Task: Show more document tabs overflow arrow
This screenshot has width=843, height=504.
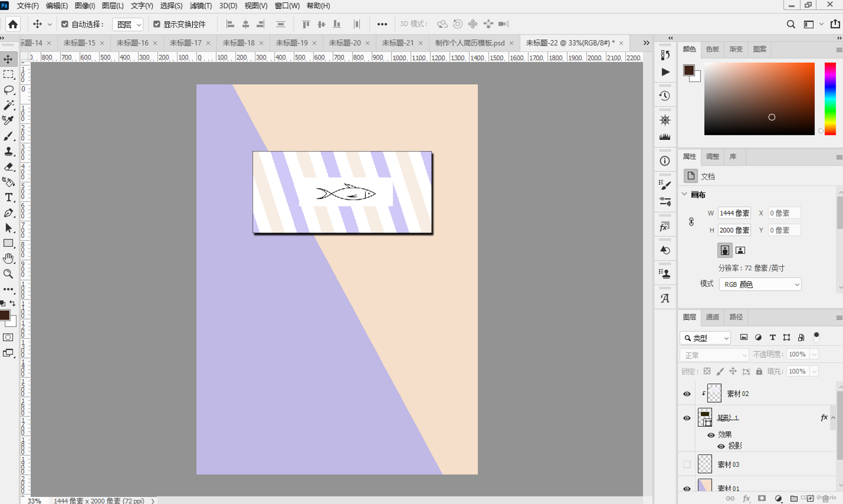Action: 646,42
